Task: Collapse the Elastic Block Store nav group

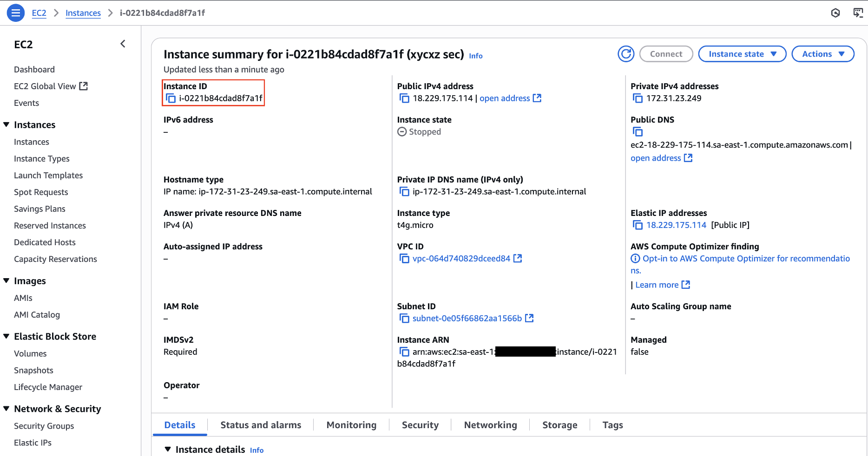Action: point(7,336)
